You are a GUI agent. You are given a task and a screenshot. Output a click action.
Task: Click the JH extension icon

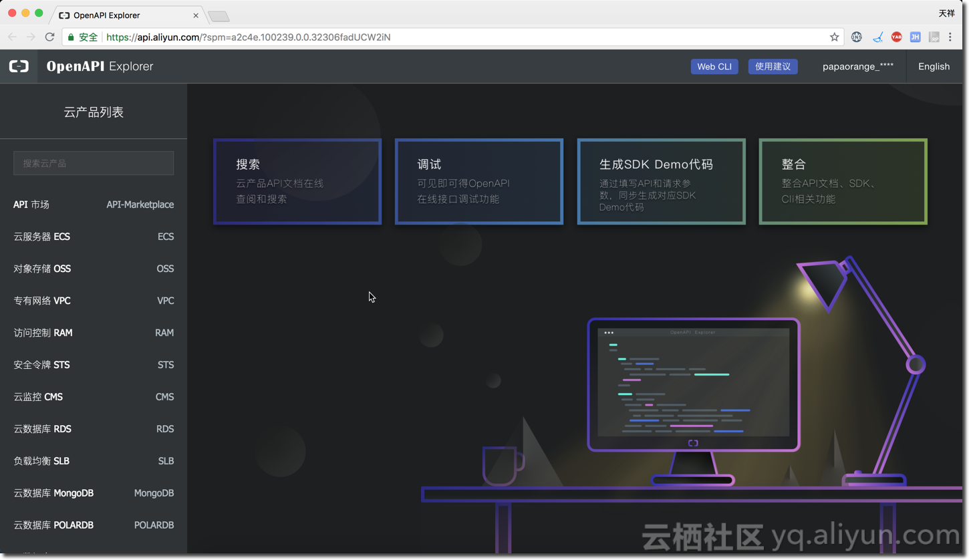[x=915, y=37]
